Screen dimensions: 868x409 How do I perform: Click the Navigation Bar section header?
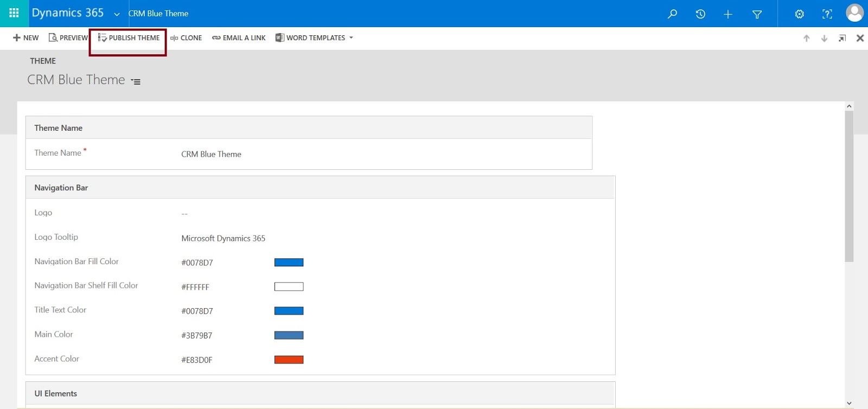pyautogui.click(x=320, y=188)
